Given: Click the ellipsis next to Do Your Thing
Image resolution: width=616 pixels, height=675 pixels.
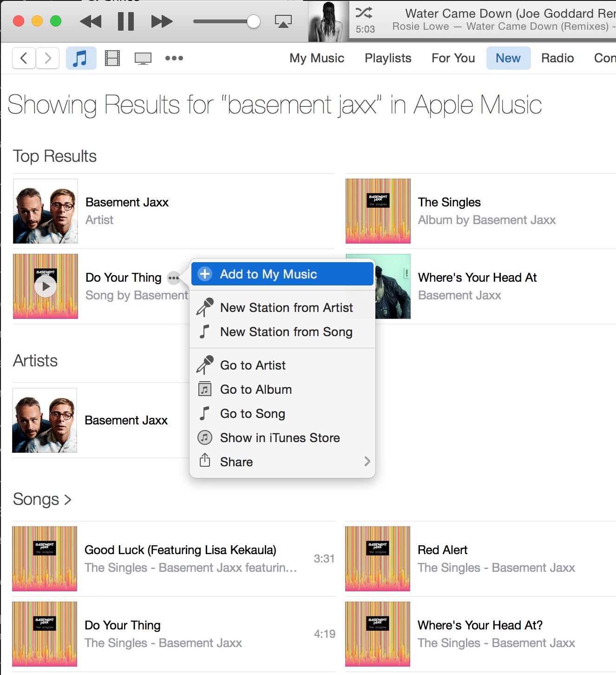Looking at the screenshot, I should click(174, 278).
